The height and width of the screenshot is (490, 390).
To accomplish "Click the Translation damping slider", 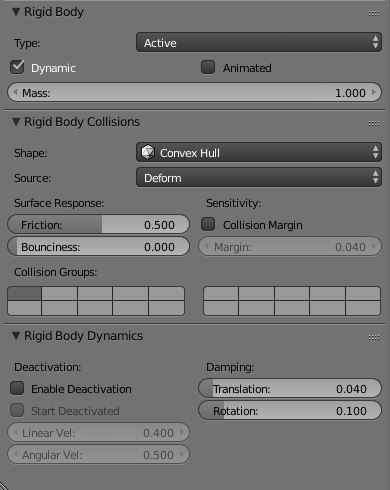I will coord(290,389).
